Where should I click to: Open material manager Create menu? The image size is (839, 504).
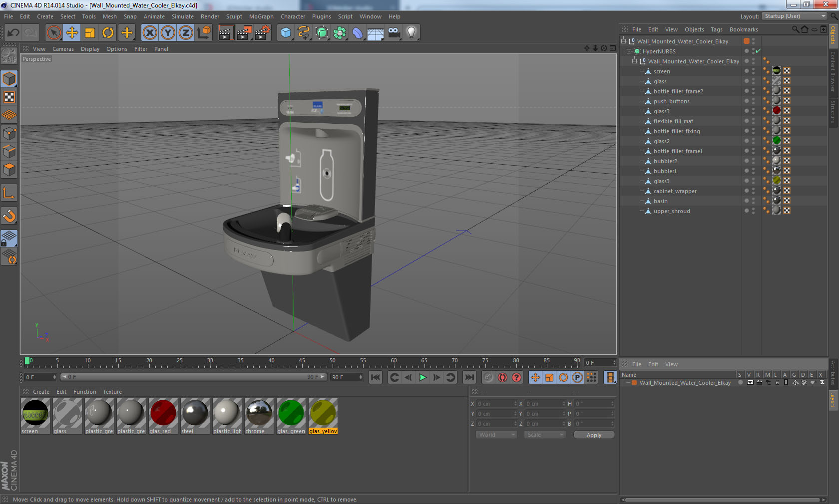pyautogui.click(x=41, y=392)
